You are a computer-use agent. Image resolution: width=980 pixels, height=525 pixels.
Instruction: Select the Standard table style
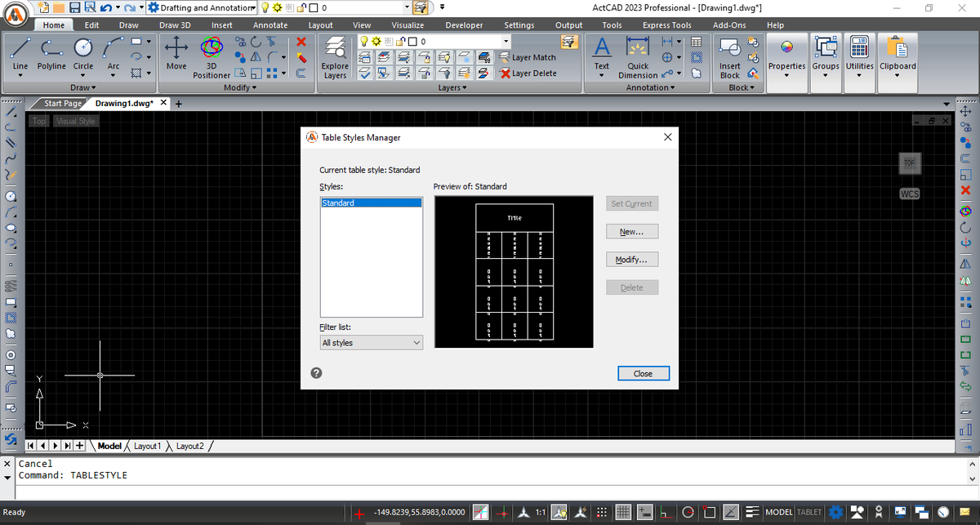pyautogui.click(x=372, y=202)
